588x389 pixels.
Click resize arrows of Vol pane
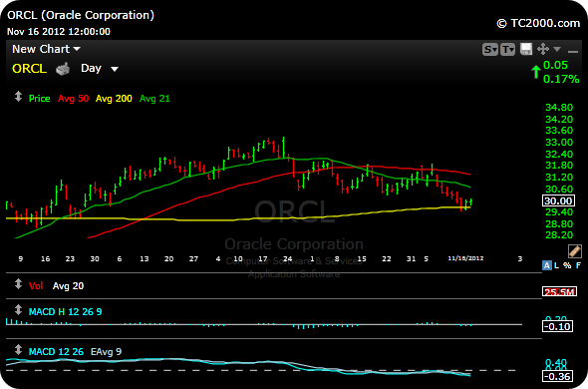pyautogui.click(x=18, y=284)
